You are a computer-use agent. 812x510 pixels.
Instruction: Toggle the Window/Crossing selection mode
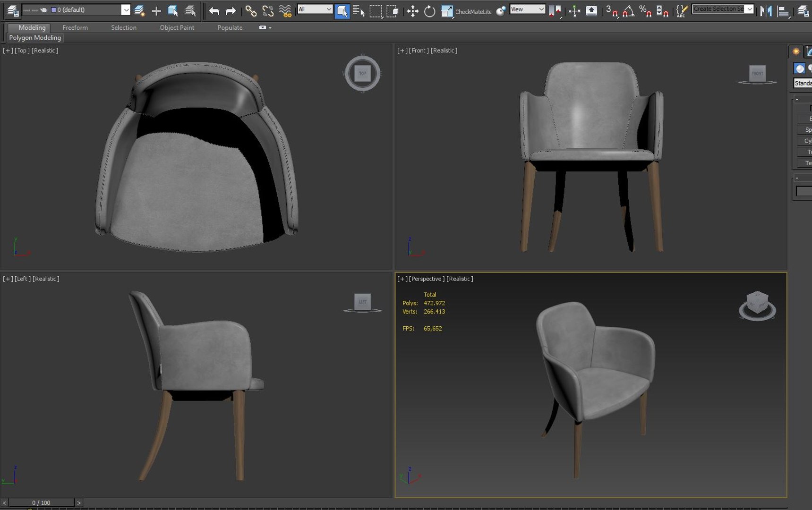point(393,11)
